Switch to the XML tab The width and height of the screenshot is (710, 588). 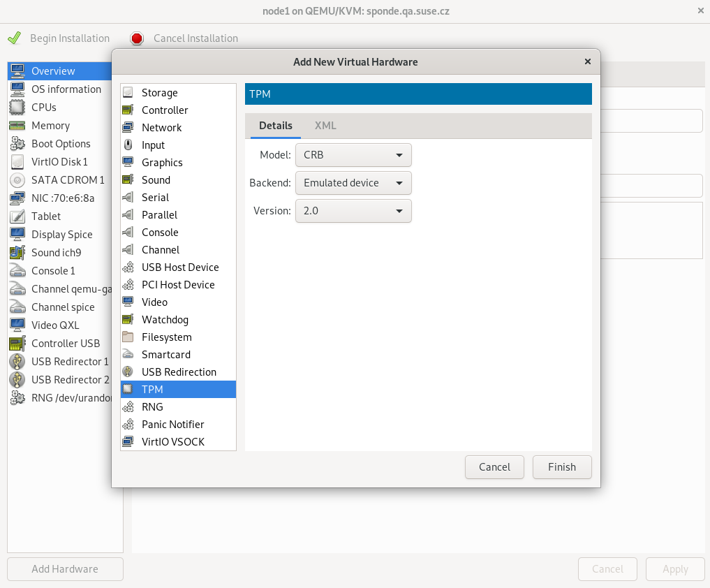tap(325, 126)
